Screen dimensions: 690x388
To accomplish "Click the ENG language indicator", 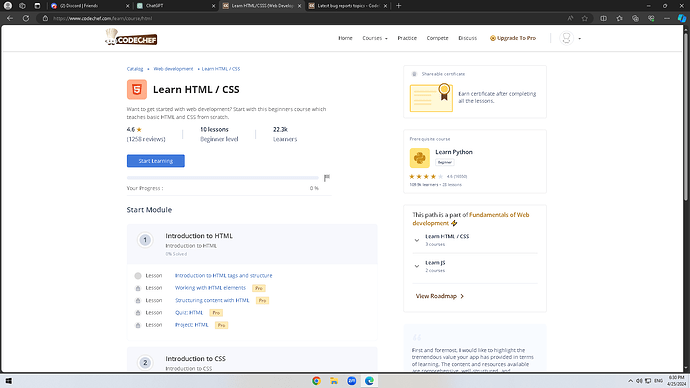I will tap(658, 381).
